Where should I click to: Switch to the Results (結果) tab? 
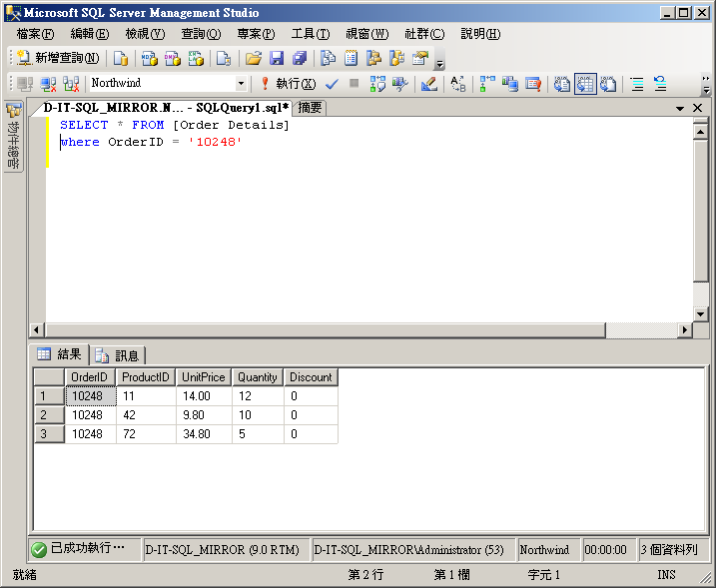tap(59, 354)
